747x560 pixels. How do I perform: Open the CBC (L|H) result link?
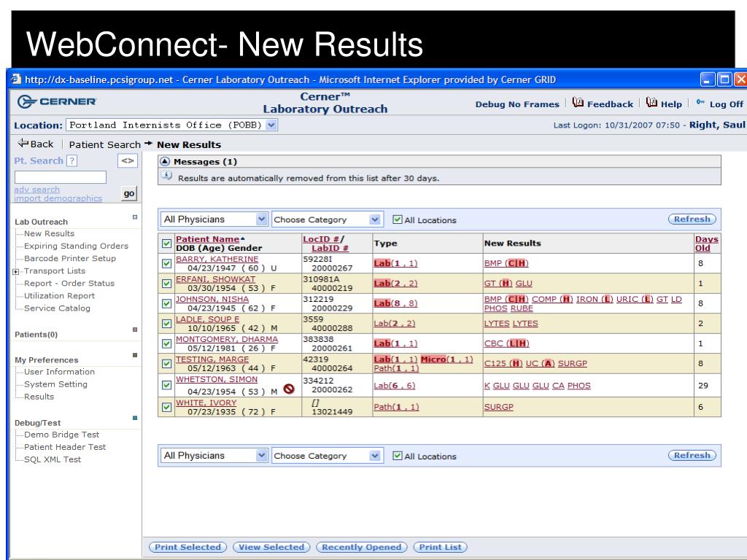(506, 343)
